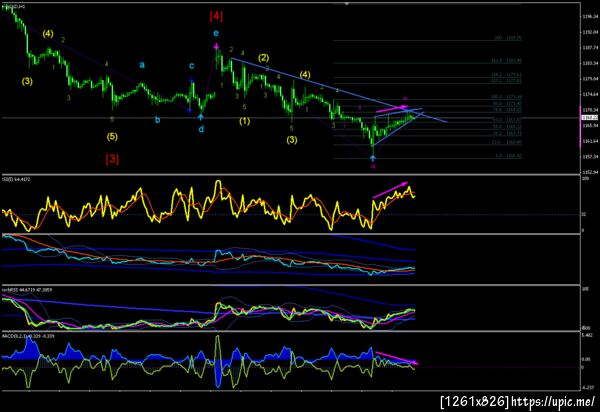600x412 pixels.
Task: Click the 1152.94 price scale label
Action: [x=589, y=172]
